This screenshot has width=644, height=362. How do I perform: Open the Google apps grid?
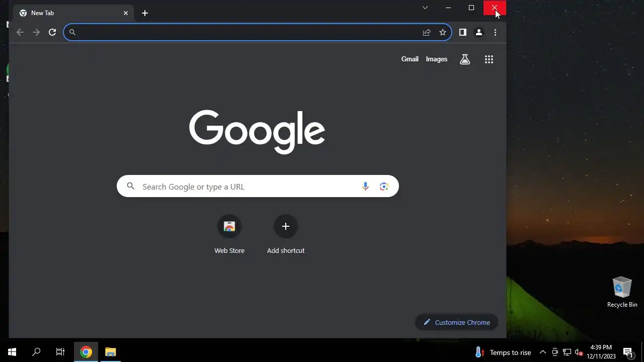pyautogui.click(x=489, y=59)
